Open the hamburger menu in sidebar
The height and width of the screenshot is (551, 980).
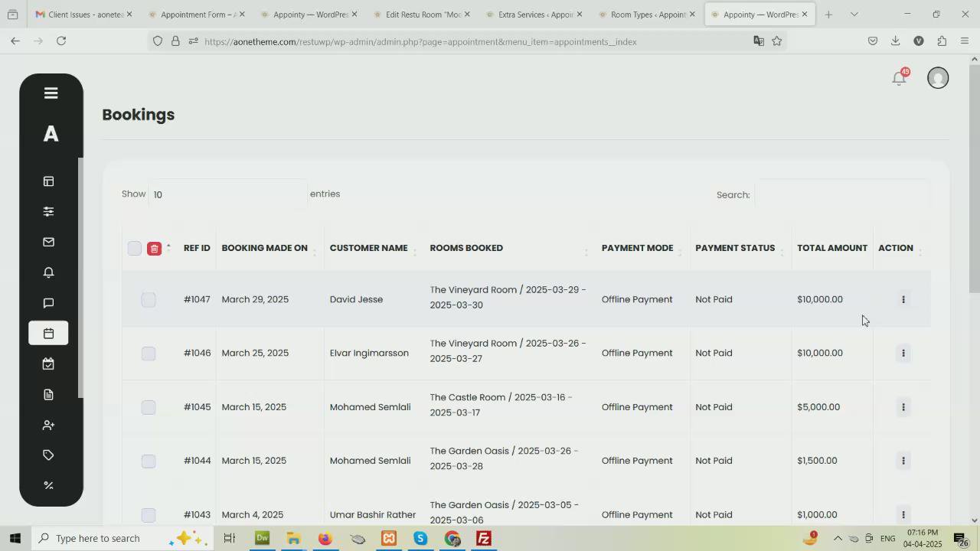click(x=51, y=93)
